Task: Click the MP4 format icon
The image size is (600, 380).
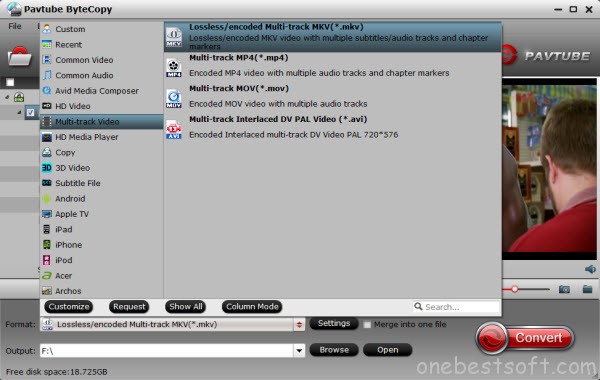Action: coord(174,68)
